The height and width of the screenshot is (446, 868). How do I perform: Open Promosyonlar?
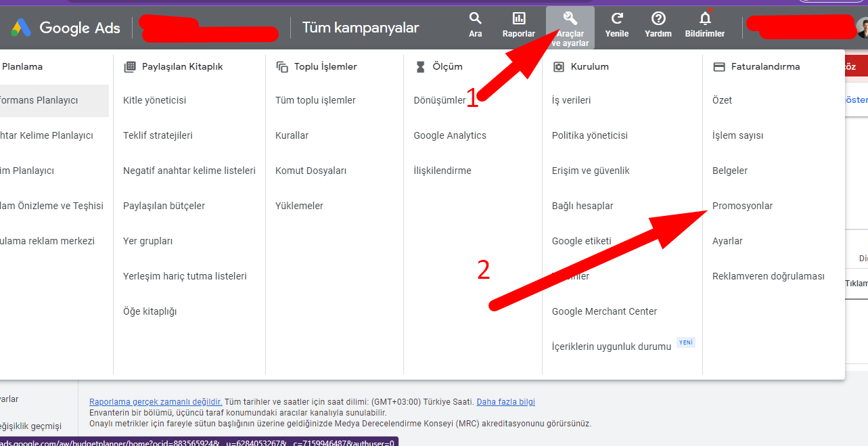742,206
